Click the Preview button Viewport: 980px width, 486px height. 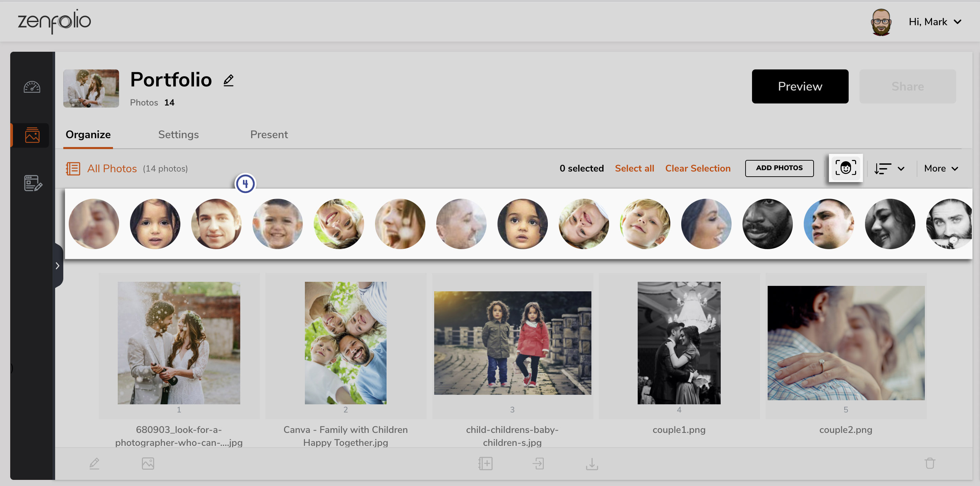pos(800,86)
